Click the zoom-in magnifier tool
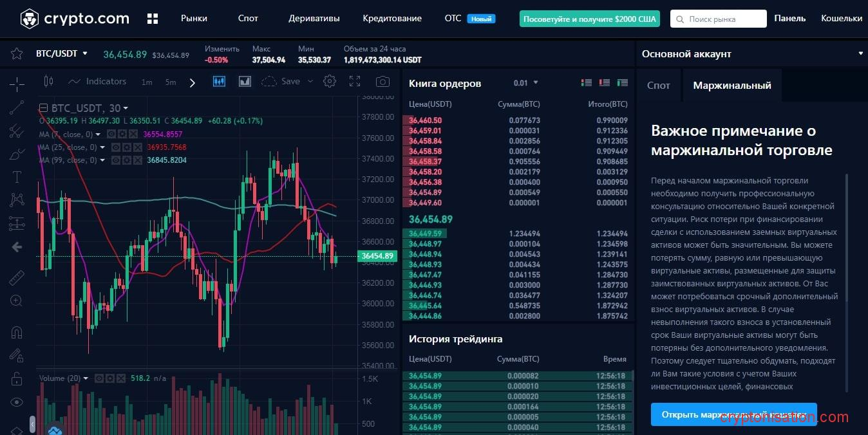This screenshot has width=868, height=435. click(17, 301)
